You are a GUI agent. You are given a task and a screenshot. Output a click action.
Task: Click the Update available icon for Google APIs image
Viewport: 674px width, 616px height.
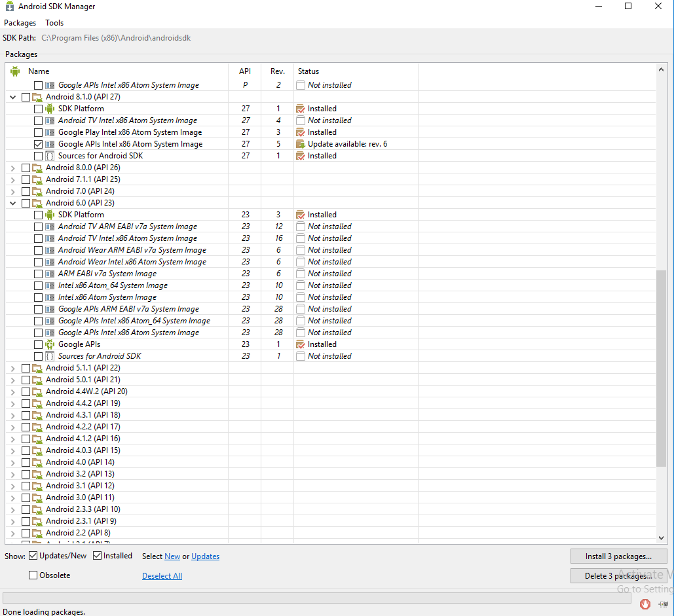tap(302, 143)
